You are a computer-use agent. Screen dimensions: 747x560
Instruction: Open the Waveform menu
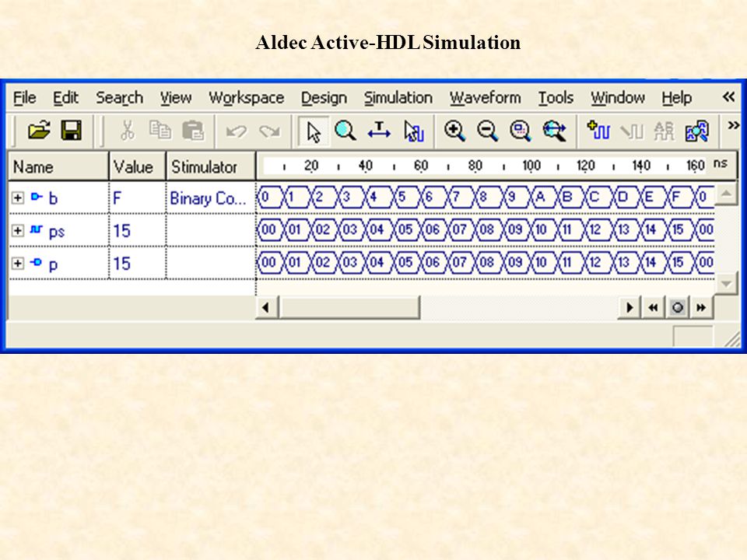(486, 98)
